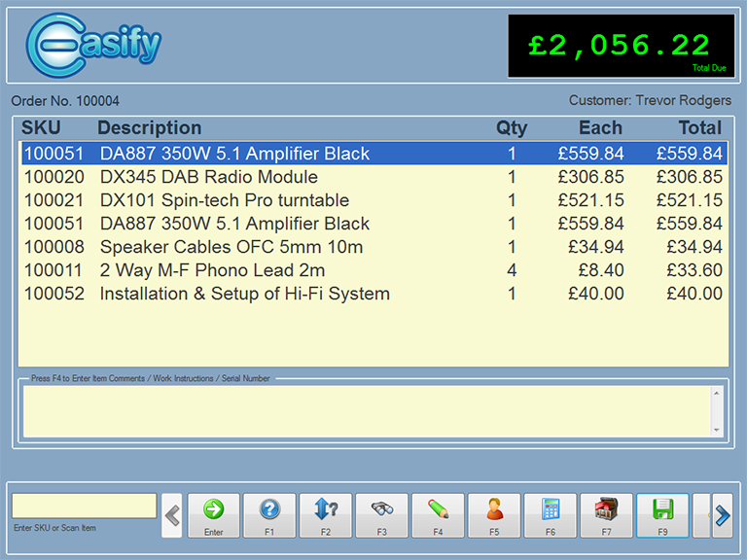The width and height of the screenshot is (747, 560).
Task: Click the scroll up arrow in comments box
Action: (717, 394)
